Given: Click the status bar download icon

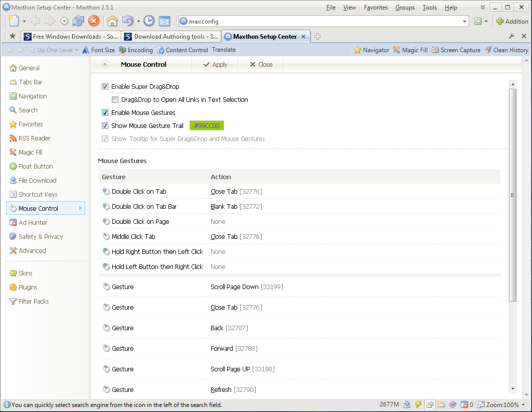Looking at the screenshot, I should [407, 404].
